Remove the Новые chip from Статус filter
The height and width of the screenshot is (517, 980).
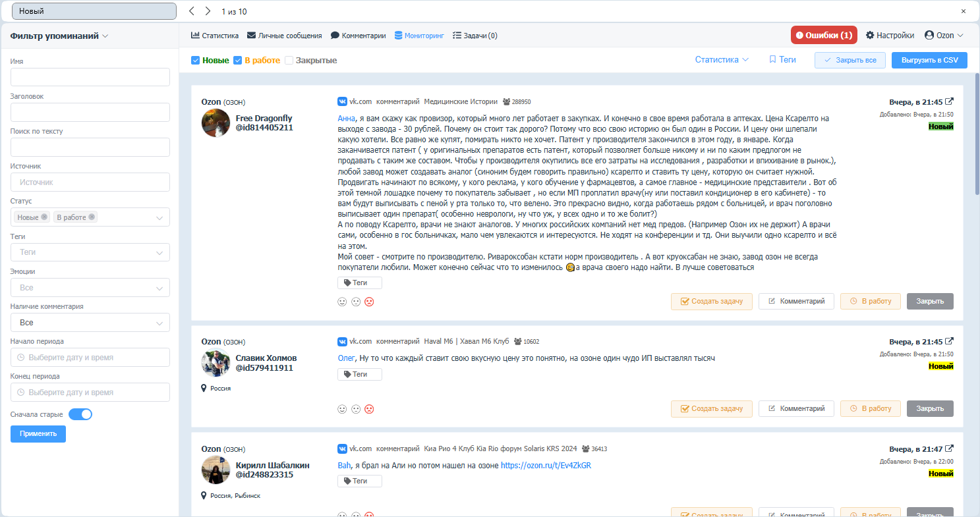[44, 217]
